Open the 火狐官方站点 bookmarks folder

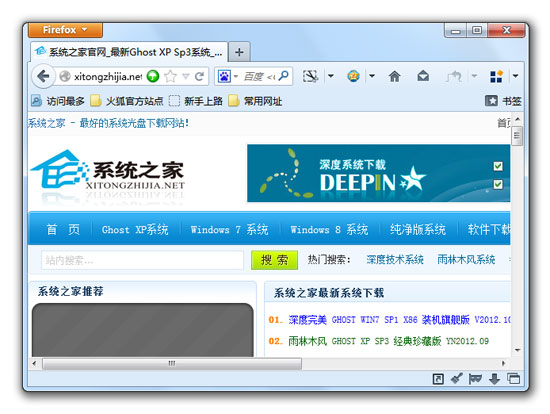point(127,101)
